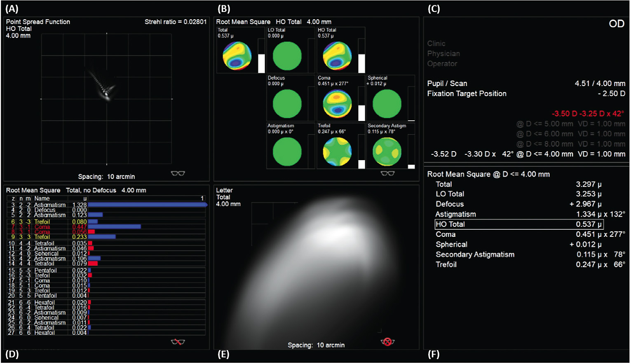Click the OD eye label

(x=617, y=23)
